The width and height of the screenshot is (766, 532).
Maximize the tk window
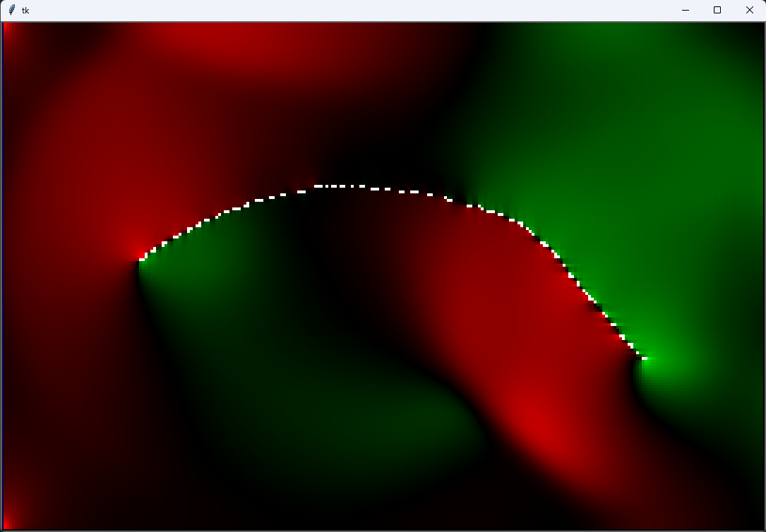pyautogui.click(x=717, y=11)
